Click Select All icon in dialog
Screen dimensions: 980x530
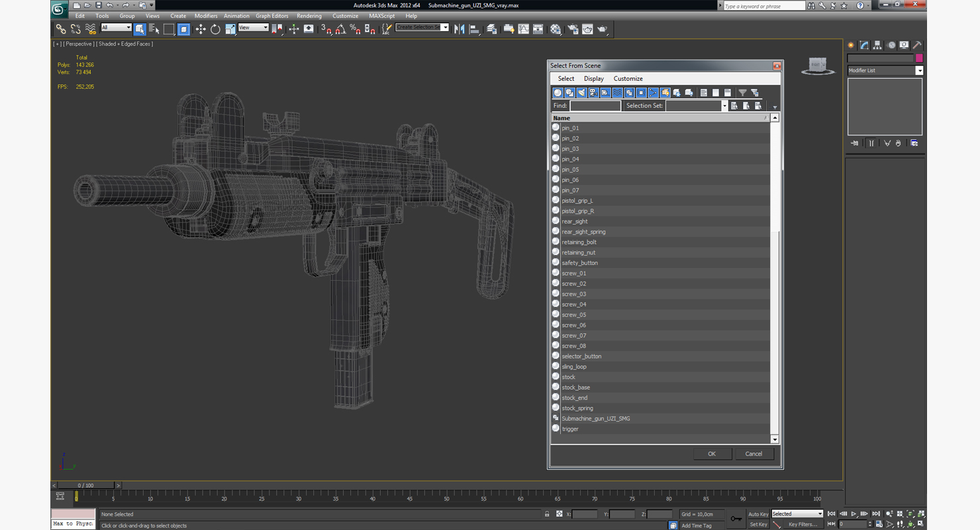(704, 93)
